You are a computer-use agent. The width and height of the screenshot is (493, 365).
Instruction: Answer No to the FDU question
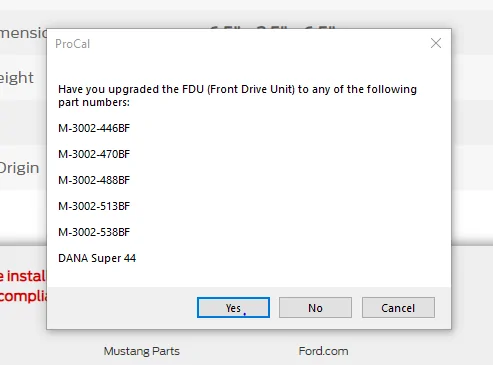[x=315, y=307]
